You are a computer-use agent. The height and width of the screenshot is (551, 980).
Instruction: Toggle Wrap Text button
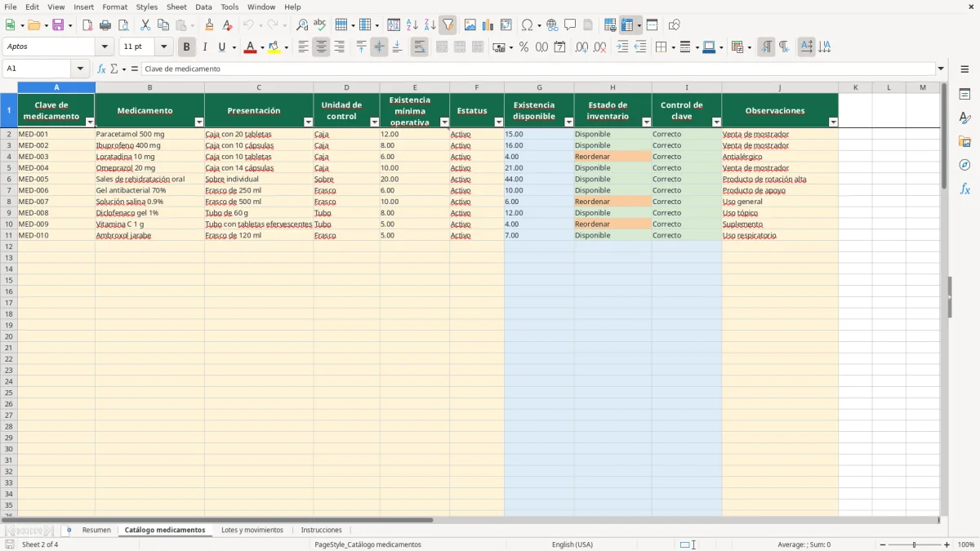pyautogui.click(x=419, y=47)
